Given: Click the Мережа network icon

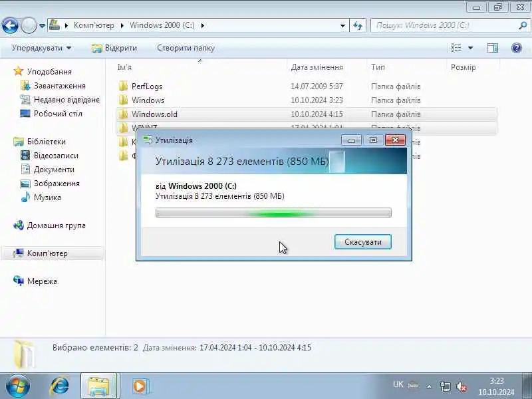Looking at the screenshot, I should 19,281.
